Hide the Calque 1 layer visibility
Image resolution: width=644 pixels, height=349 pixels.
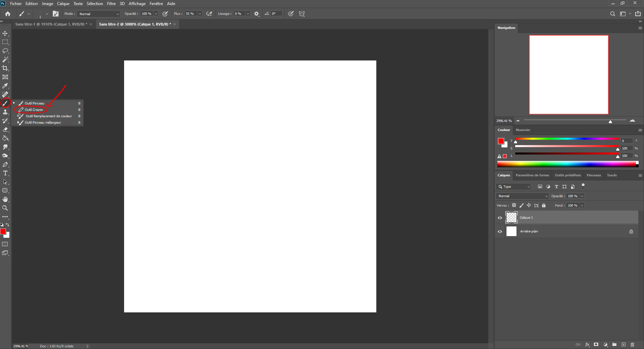[500, 217]
